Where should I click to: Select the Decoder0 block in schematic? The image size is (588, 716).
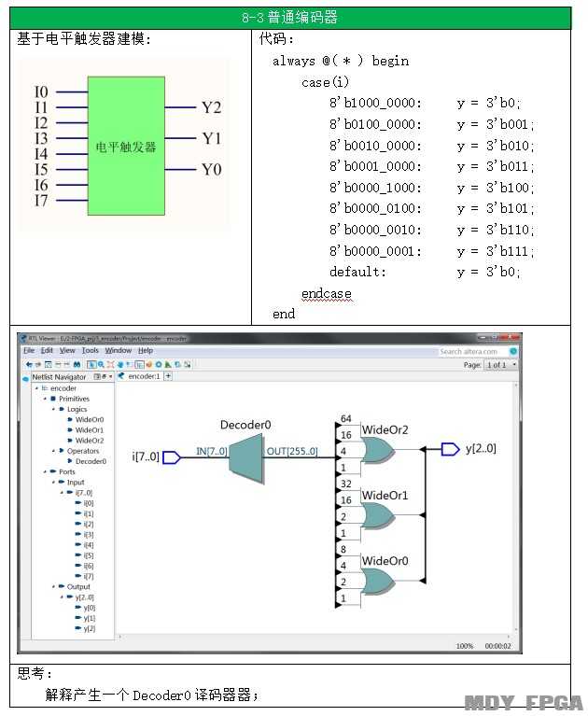coord(246,459)
